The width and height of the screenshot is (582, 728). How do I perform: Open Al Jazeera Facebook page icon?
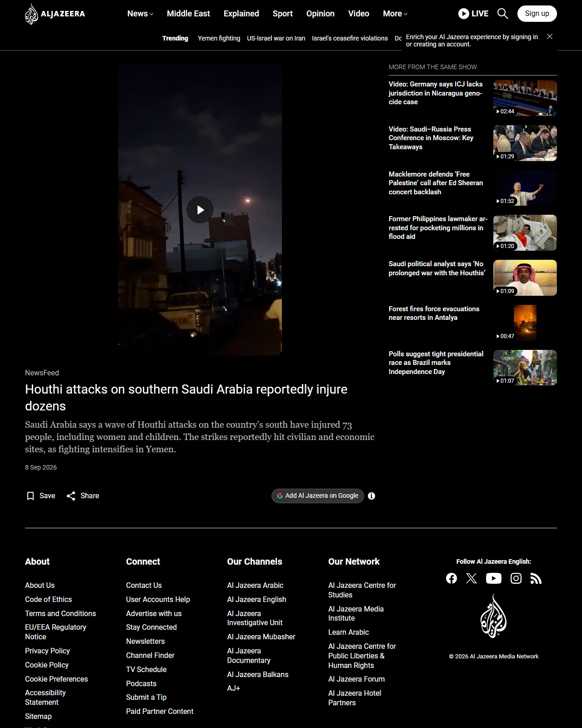pyautogui.click(x=452, y=578)
